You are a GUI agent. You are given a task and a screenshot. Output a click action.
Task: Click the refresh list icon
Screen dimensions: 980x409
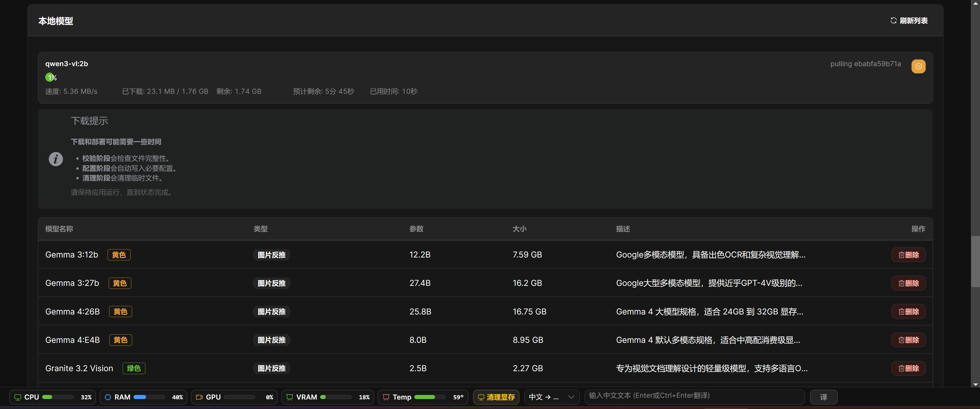[893, 20]
